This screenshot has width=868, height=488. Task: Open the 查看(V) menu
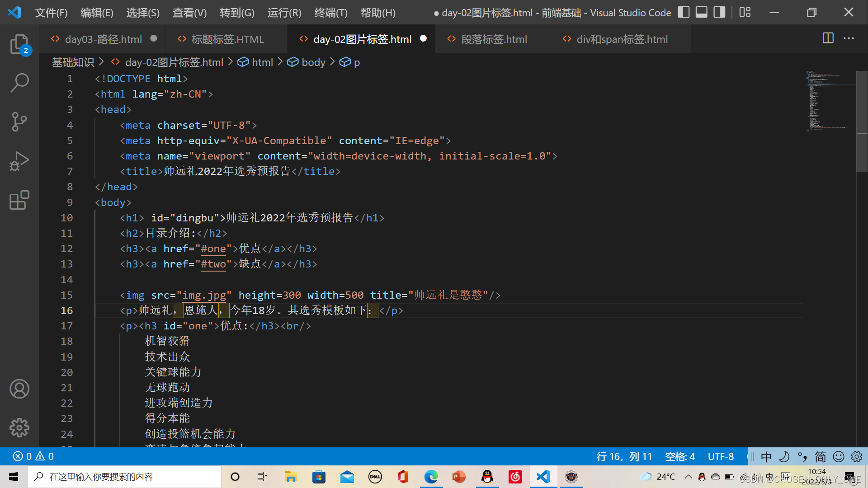pos(189,13)
